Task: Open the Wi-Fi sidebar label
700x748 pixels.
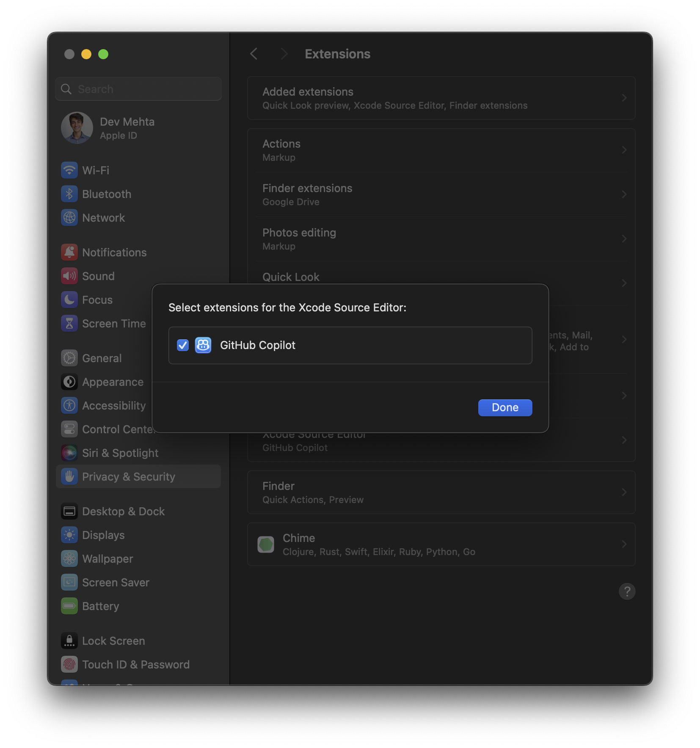Action: 96,170
